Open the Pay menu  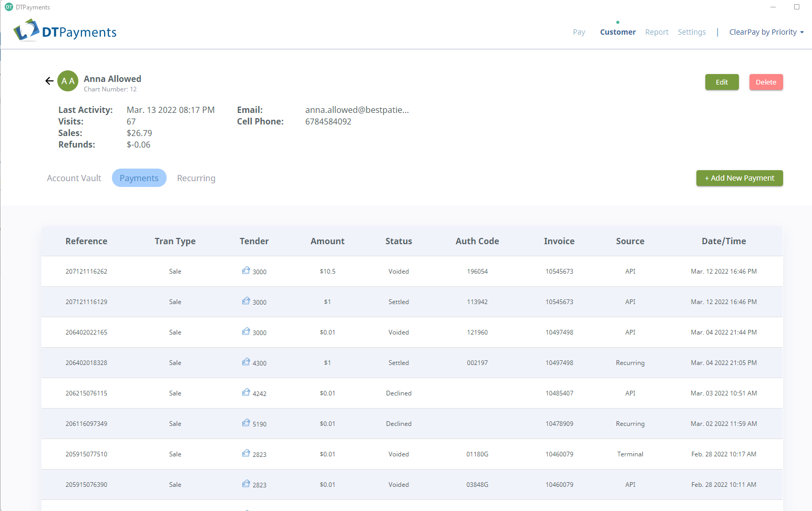(579, 32)
